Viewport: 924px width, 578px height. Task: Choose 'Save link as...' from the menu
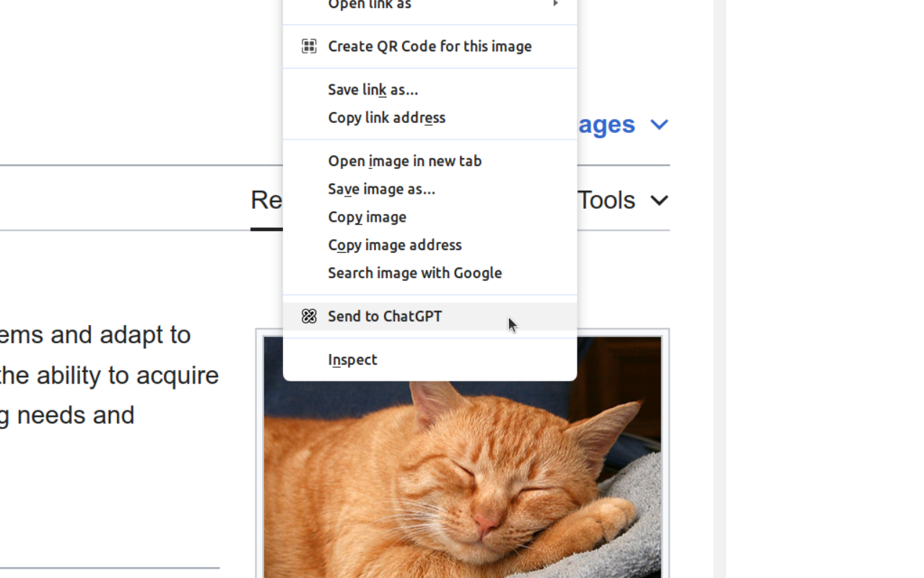coord(372,90)
